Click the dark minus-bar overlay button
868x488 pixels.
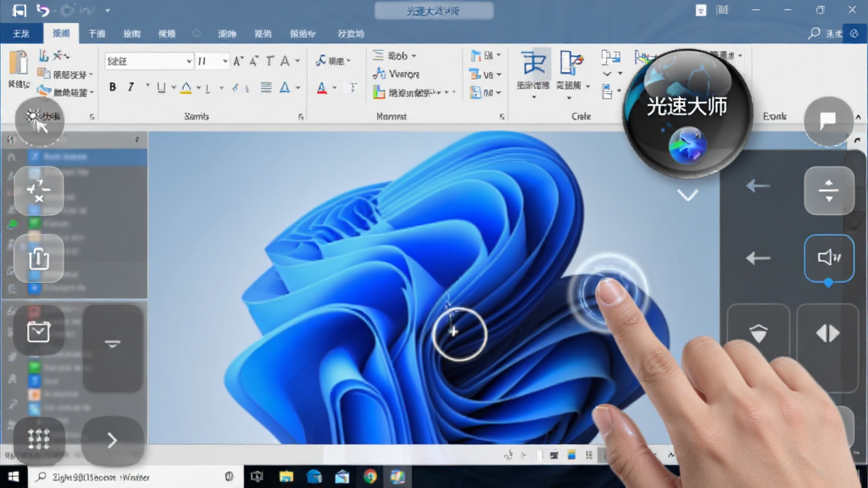(113, 348)
